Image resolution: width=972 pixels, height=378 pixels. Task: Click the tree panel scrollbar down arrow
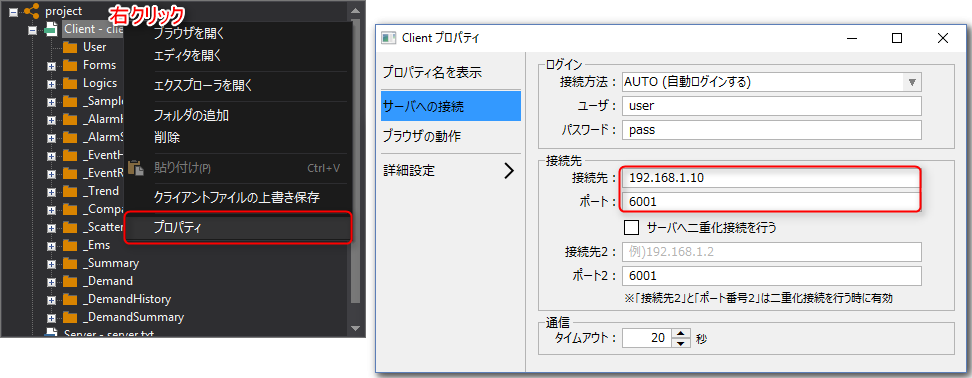356,327
